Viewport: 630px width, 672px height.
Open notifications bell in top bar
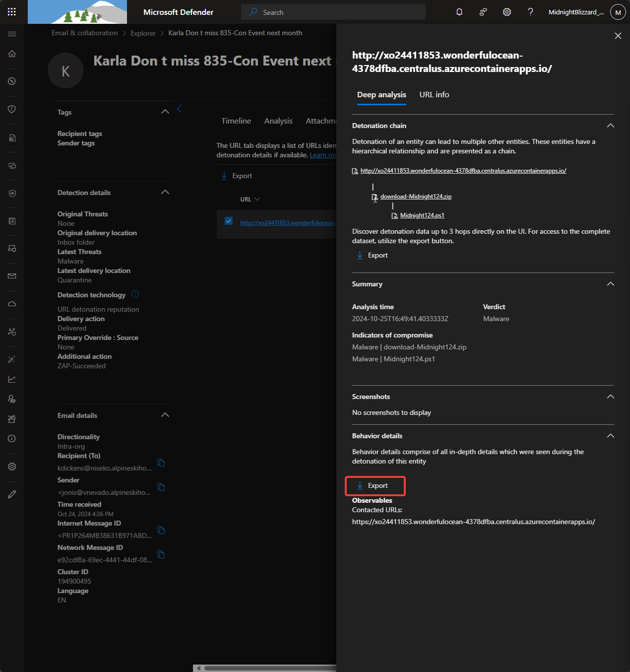coord(459,12)
